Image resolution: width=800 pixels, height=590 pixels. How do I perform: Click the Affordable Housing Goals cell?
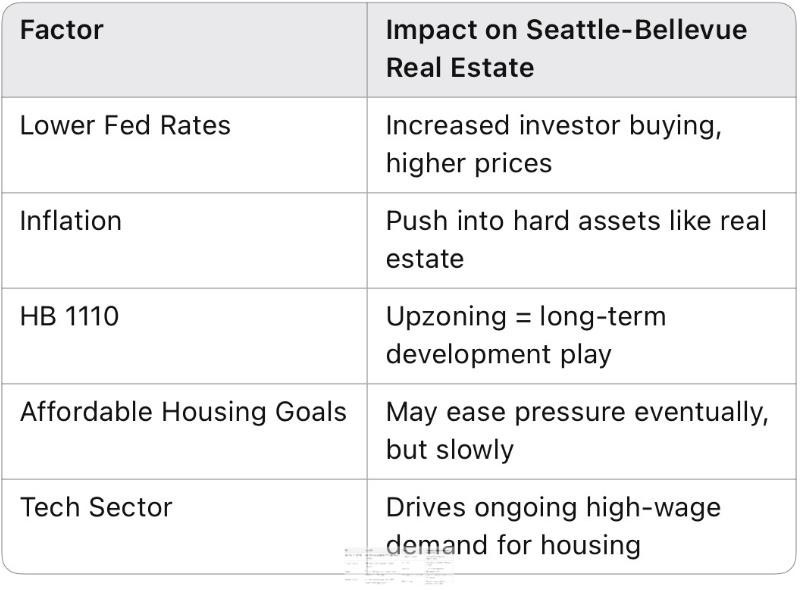pos(184,431)
